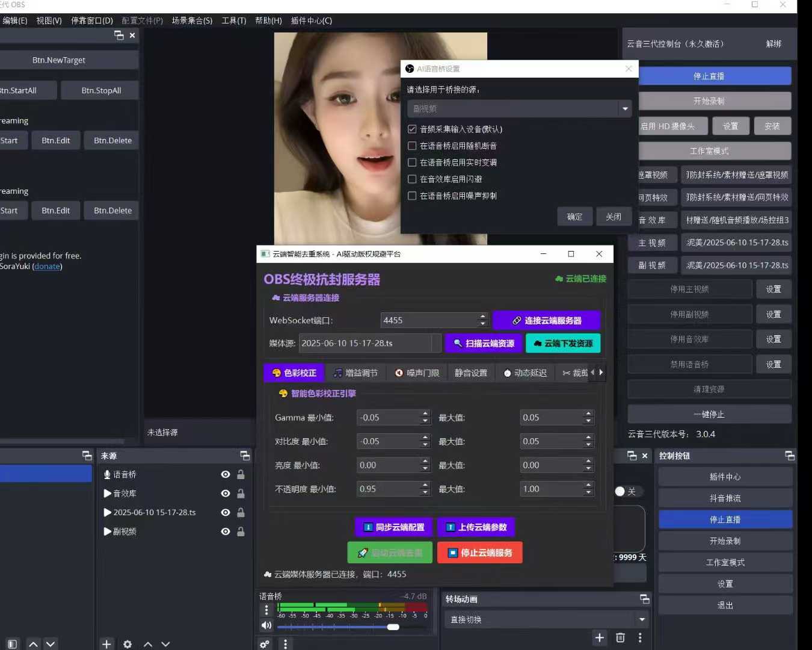812x650 pixels.
Task: Increase Gamma 最小值 with up stepper
Action: (x=425, y=413)
